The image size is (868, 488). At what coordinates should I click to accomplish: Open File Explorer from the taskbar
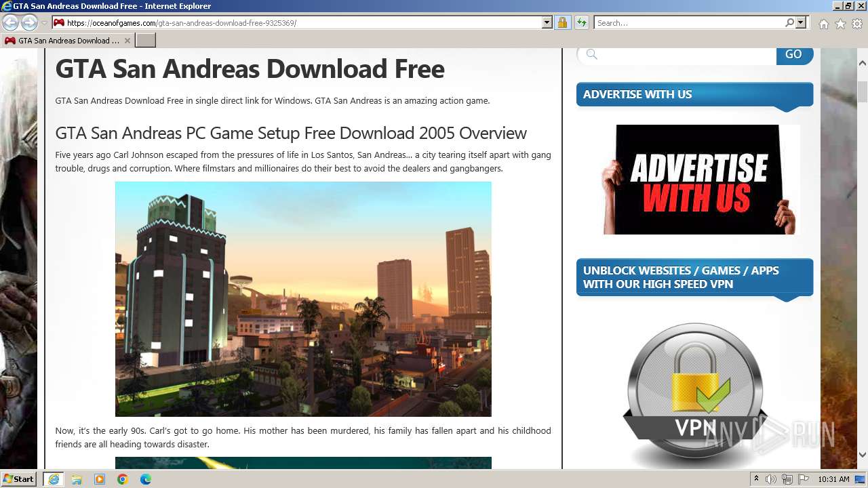pyautogui.click(x=77, y=479)
